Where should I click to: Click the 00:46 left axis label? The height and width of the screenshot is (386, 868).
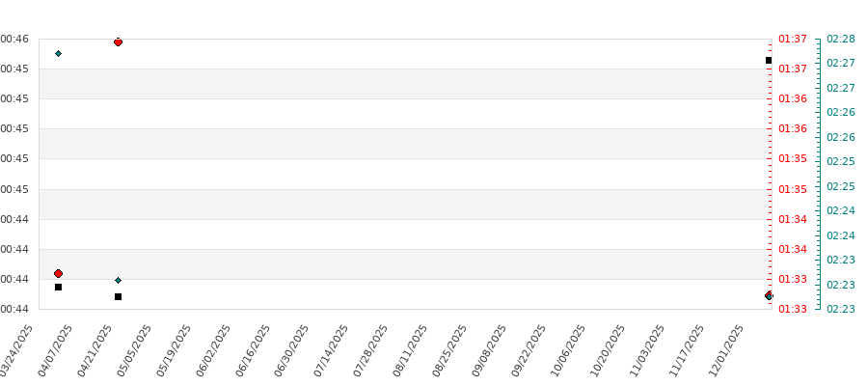14,39
